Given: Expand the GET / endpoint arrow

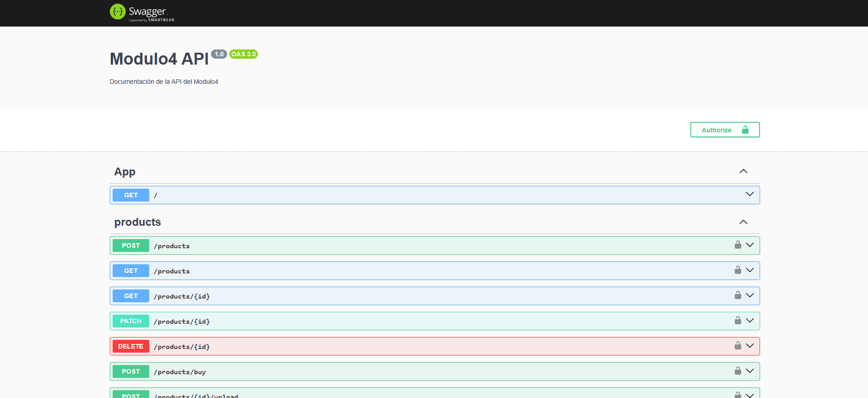Looking at the screenshot, I should [x=749, y=194].
